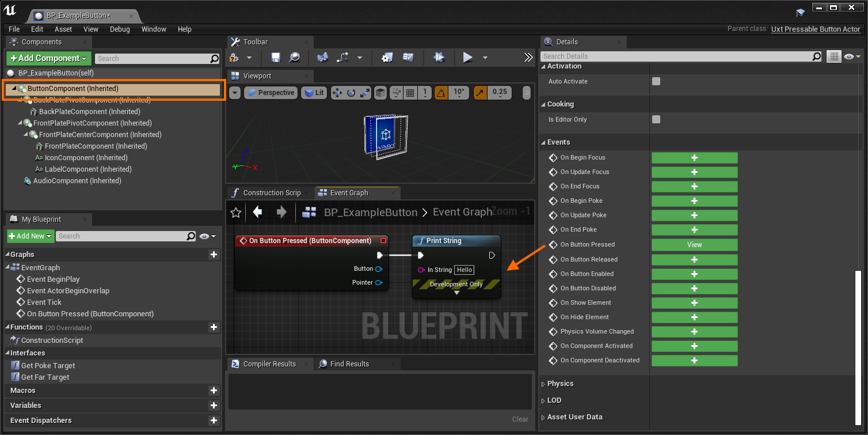Select the rotate gizmo in the viewport toolbar
Screen dimensions: 868x435
351,93
